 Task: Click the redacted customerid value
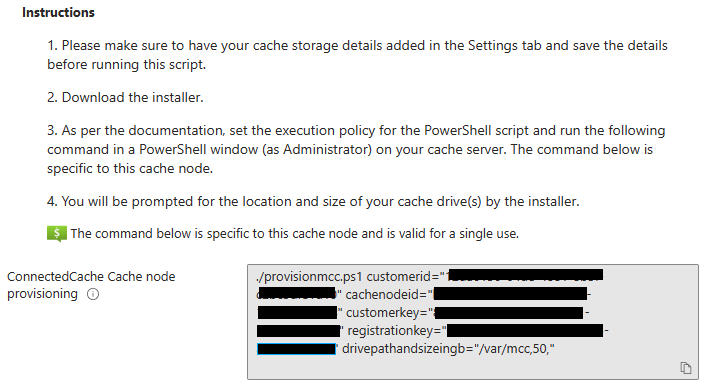[524, 275]
